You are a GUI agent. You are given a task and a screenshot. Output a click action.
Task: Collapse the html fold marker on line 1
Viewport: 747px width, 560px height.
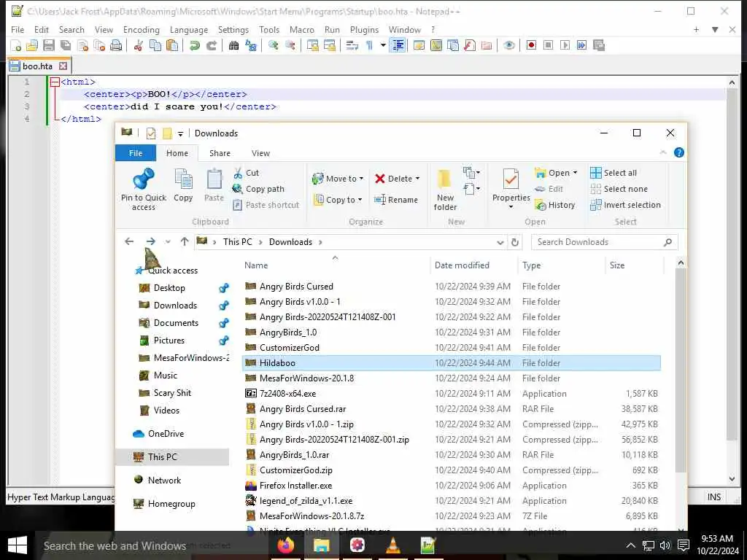[x=55, y=82]
